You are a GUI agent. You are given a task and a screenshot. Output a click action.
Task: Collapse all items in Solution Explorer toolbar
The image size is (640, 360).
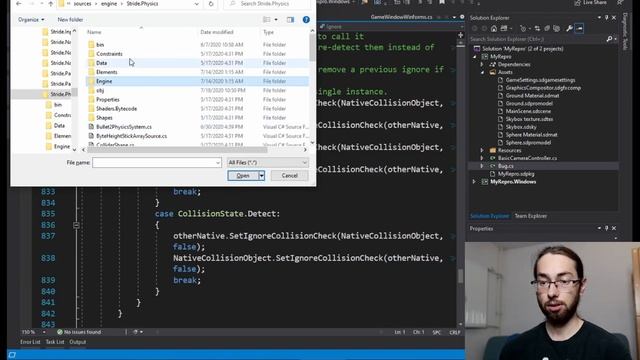point(547,29)
